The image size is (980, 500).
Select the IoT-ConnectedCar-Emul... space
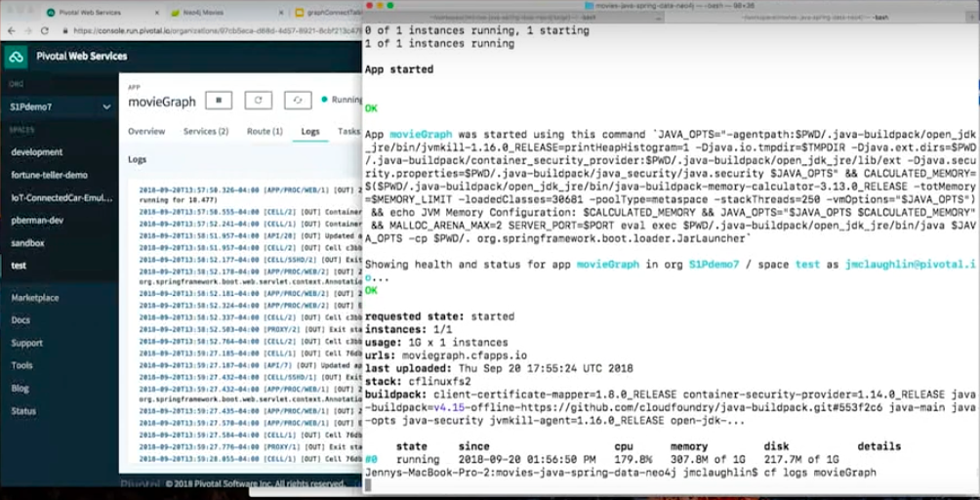[x=60, y=197]
